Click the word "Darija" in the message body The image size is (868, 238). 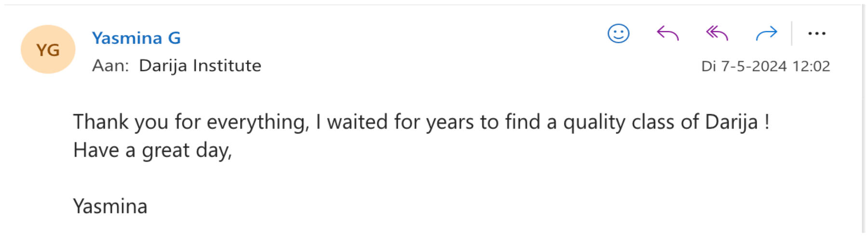[731, 122]
